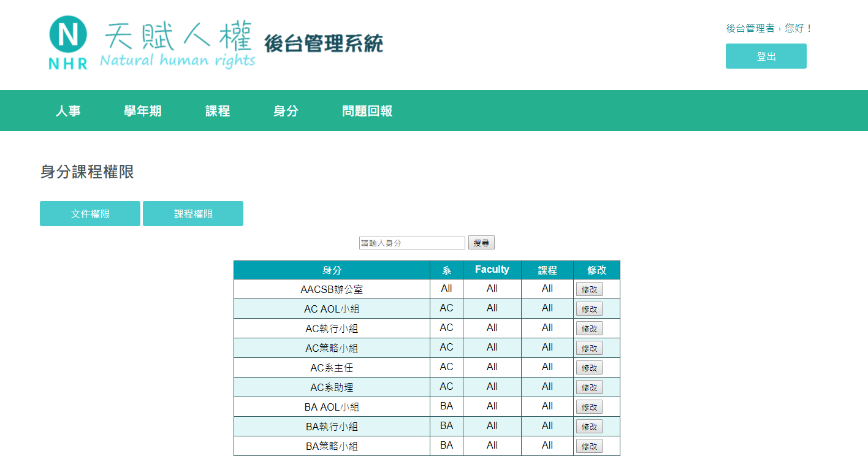Click the 身分課程權限 page heading

click(87, 172)
